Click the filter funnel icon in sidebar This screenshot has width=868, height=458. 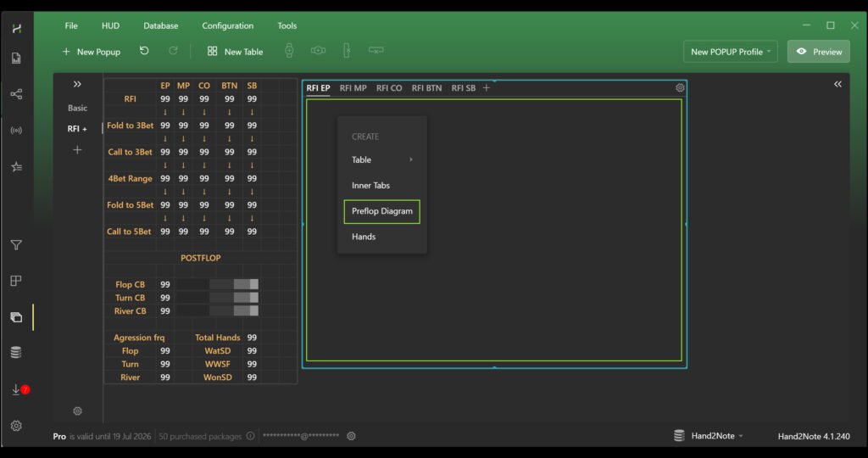point(16,245)
